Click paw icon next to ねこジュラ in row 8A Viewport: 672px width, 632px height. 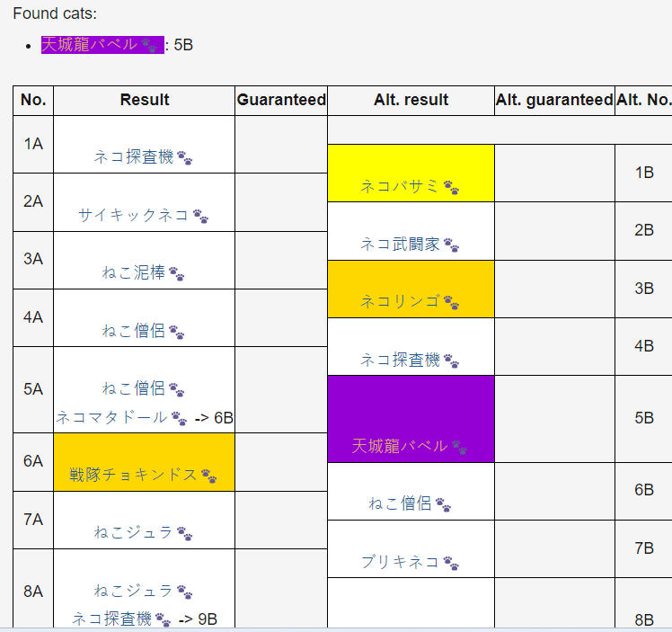pyautogui.click(x=185, y=592)
